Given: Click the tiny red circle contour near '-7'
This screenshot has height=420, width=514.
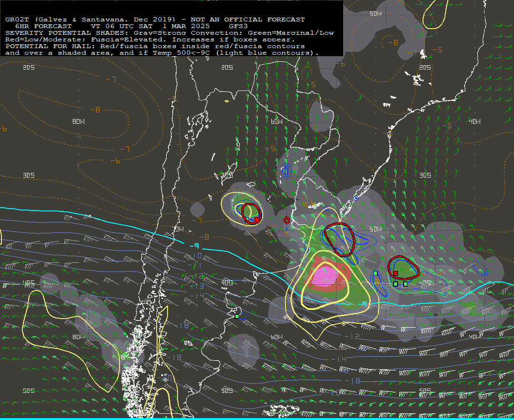Looking at the screenshot, I should 287,220.
